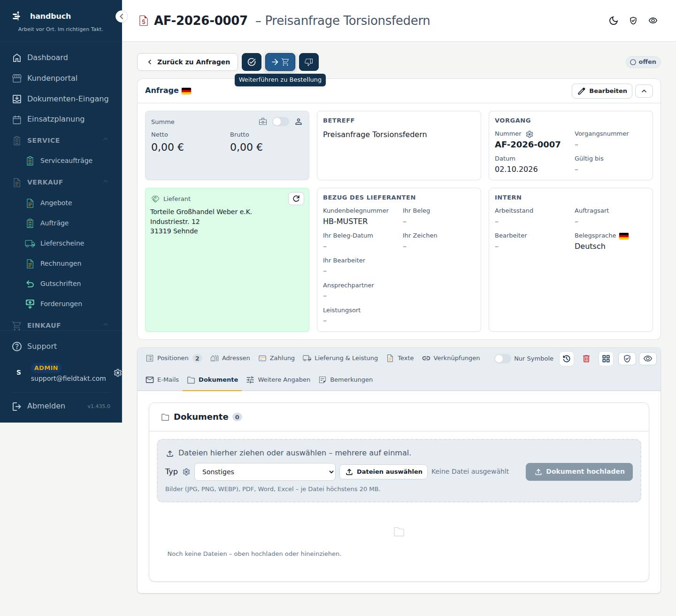Open Dokumenten-Eingang in the sidebar
Screen dimensions: 676x616
tap(61, 99)
